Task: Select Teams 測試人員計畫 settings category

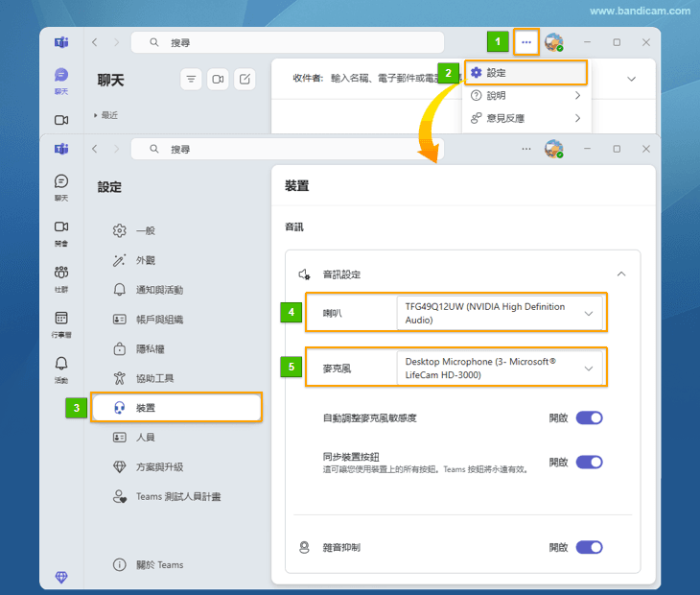Action: tap(176, 497)
